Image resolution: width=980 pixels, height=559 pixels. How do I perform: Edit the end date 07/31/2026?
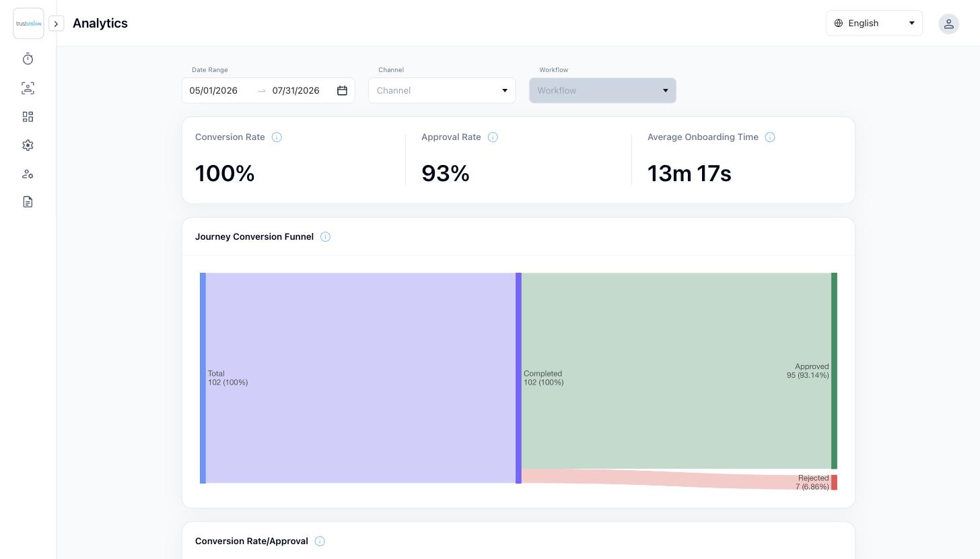(x=296, y=90)
